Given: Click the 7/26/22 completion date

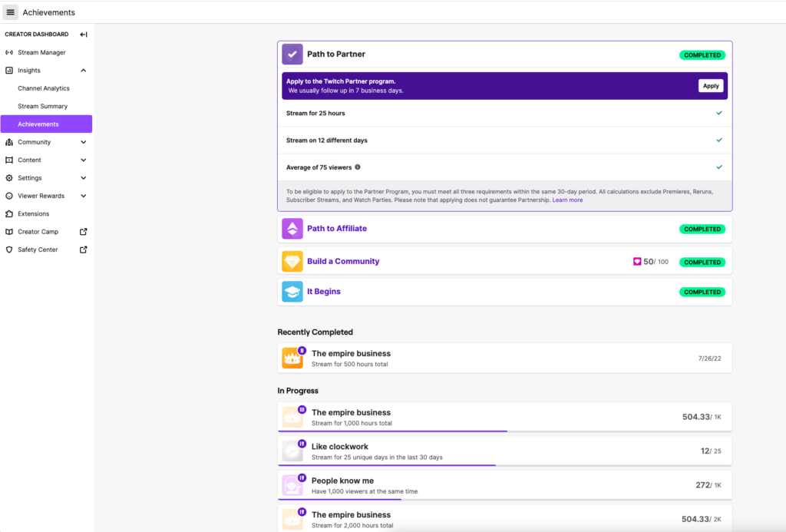Looking at the screenshot, I should 709,359.
